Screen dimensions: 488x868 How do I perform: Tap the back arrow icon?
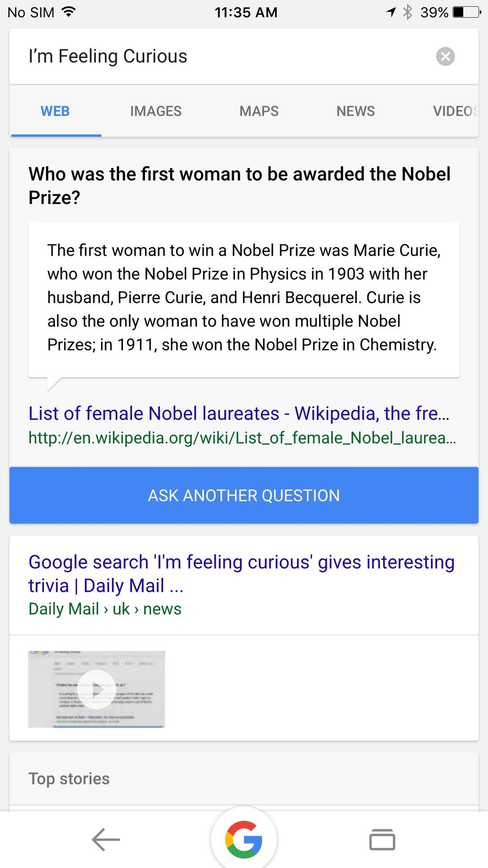pyautogui.click(x=106, y=840)
